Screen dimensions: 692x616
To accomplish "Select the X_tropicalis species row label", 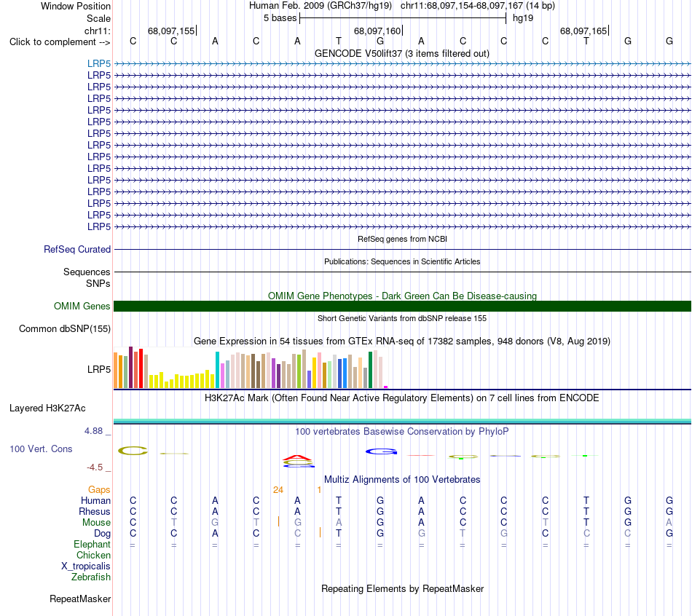I will point(86,566).
